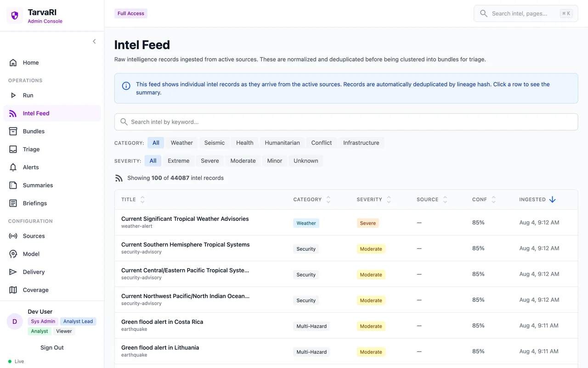Click the Triage inbox icon
The image size is (588, 368).
pos(13,149)
